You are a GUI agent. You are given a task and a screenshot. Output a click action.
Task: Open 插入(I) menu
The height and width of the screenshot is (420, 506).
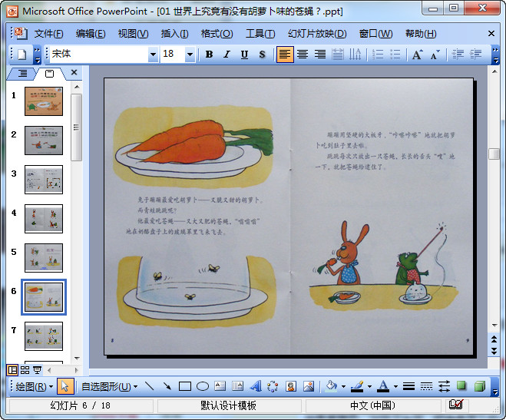pos(174,34)
